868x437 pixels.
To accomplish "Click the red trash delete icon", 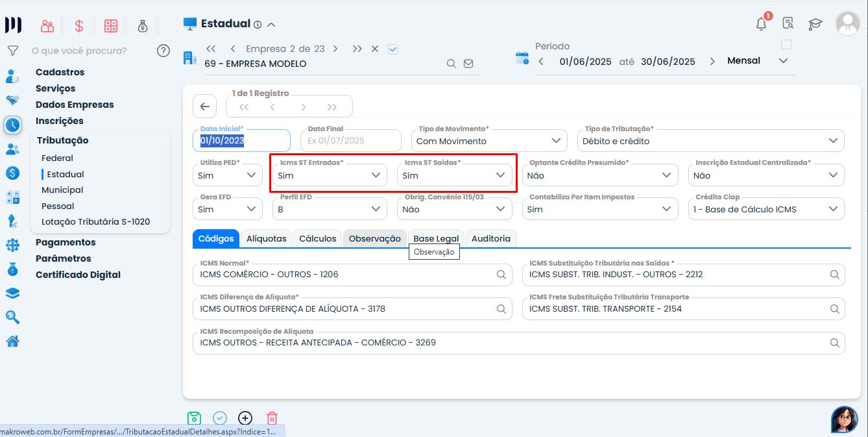I will pos(272,418).
